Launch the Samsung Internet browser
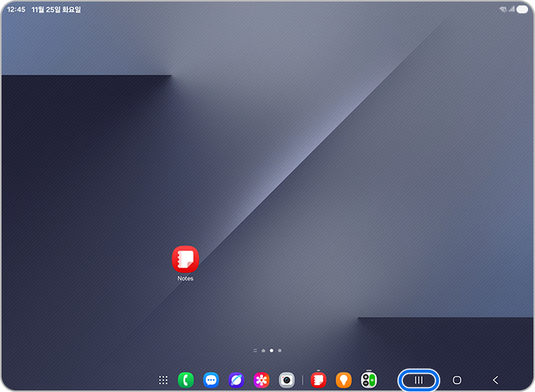Viewport: 535px width, 392px height. tap(236, 380)
